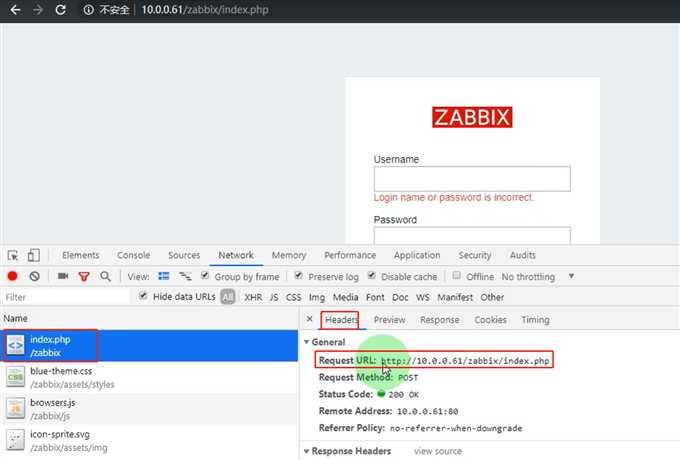Click the Username input field
This screenshot has height=460, width=680.
coord(472,179)
